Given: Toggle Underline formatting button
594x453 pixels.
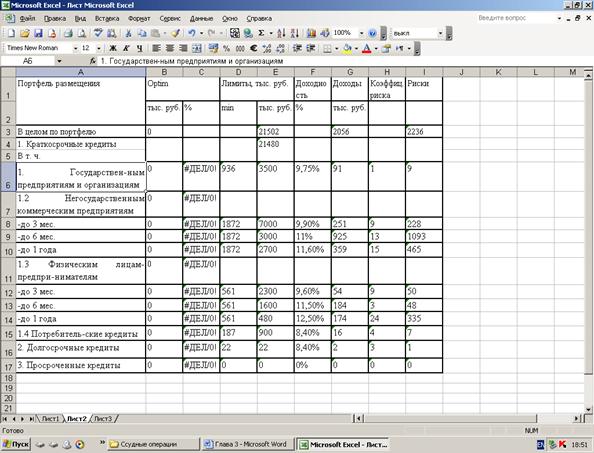Looking at the screenshot, I should (139, 48).
